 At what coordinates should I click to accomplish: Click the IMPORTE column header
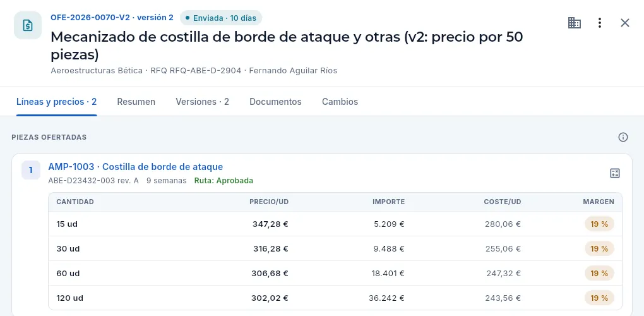pyautogui.click(x=388, y=202)
